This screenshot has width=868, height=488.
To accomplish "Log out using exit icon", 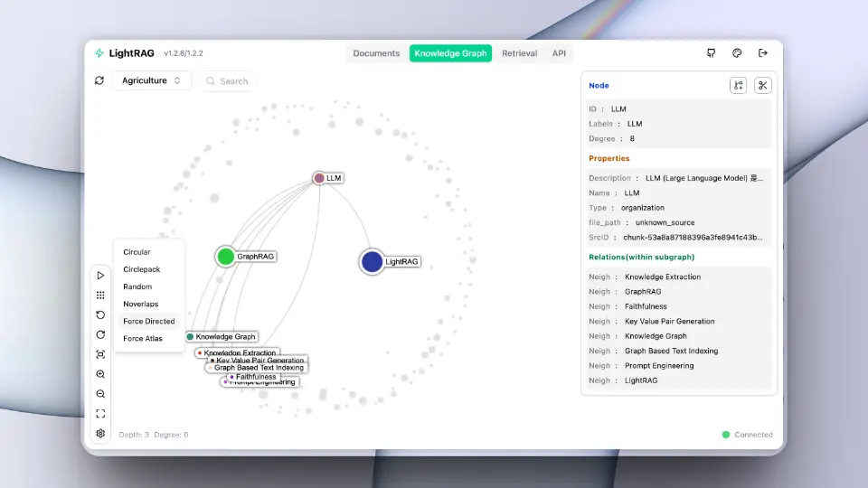I will (x=763, y=53).
